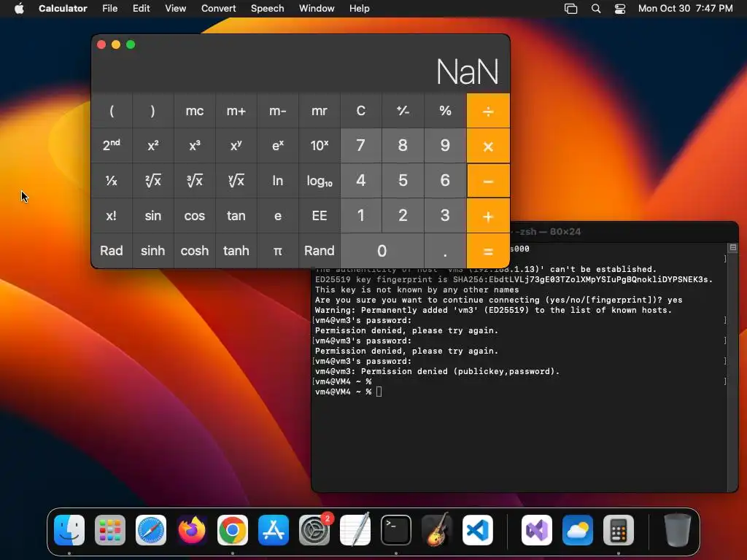Click the Stage Manager menu bar icon

pyautogui.click(x=570, y=8)
